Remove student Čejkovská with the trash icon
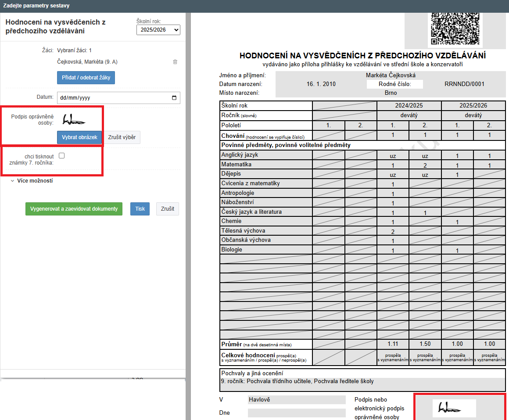 (175, 62)
